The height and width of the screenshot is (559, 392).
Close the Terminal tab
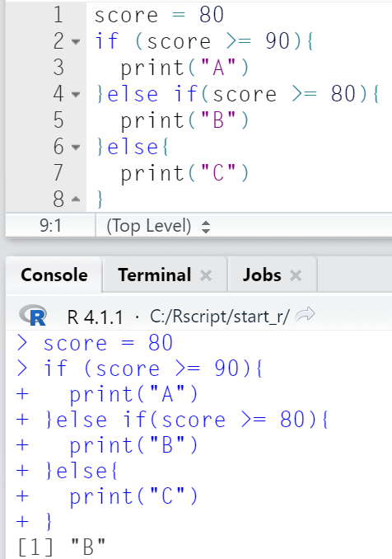(206, 275)
